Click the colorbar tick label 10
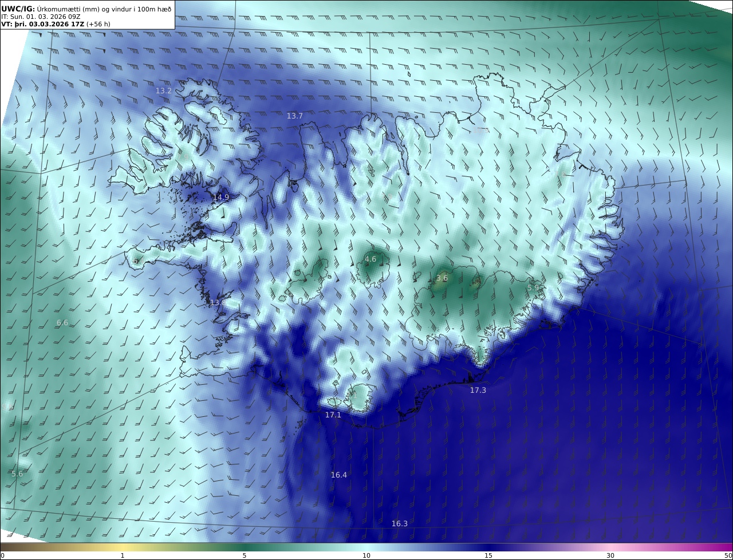Image resolution: width=733 pixels, height=560 pixels. (x=366, y=555)
